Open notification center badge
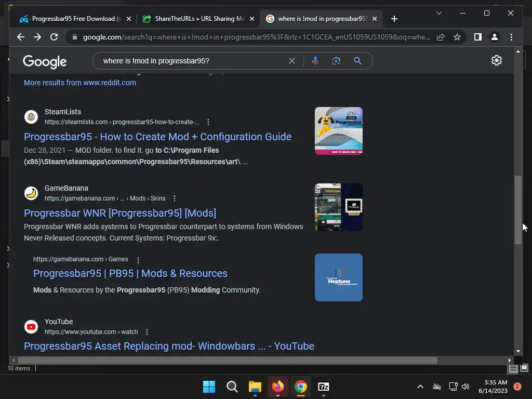The image size is (532, 399). pos(517,387)
